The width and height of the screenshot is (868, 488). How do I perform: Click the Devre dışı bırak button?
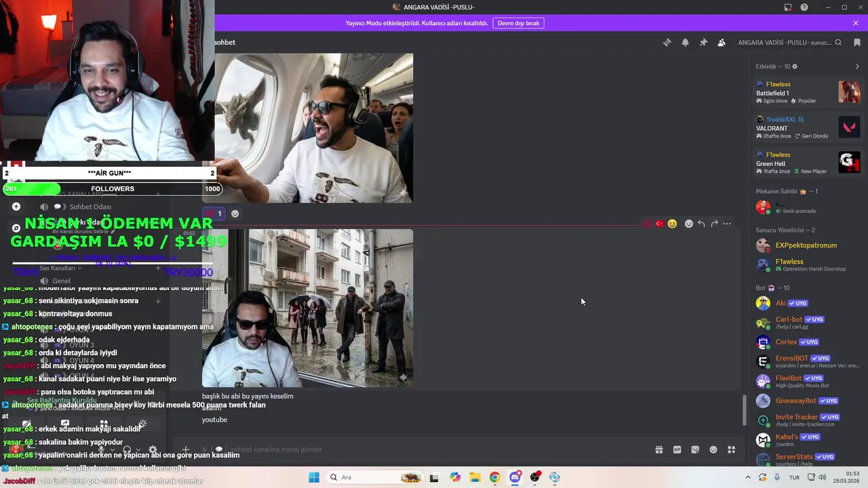pyautogui.click(x=518, y=23)
